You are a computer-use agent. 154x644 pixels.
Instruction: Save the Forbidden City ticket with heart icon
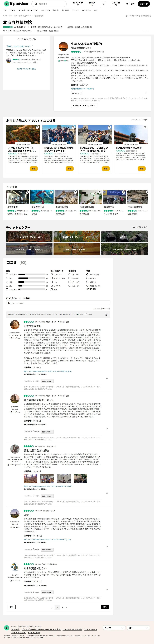coord(145,127)
